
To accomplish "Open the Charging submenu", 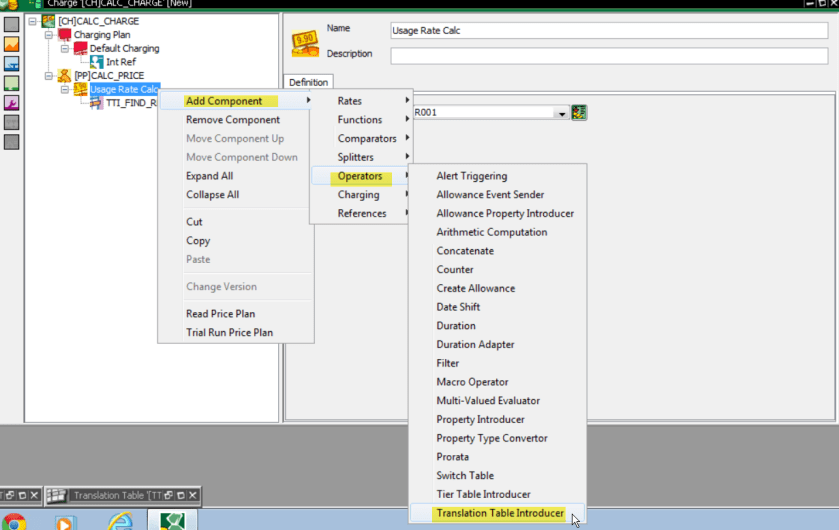I will click(x=360, y=195).
